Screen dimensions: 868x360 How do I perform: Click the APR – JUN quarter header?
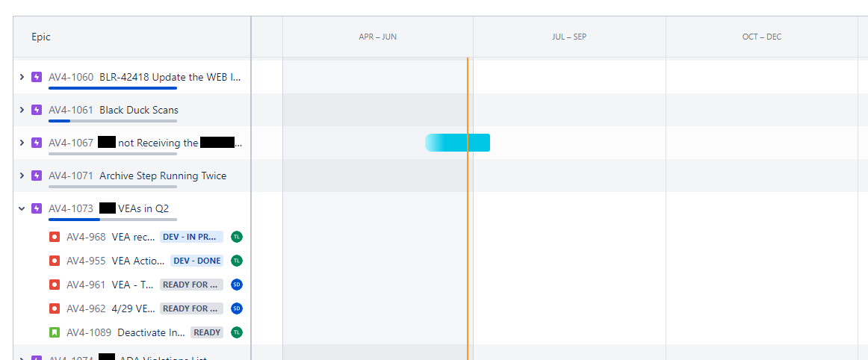point(377,37)
